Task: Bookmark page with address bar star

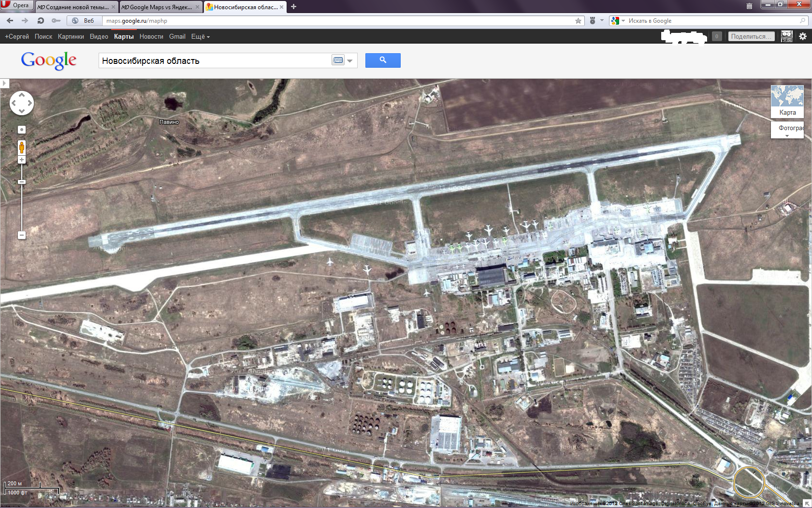Action: click(x=578, y=21)
